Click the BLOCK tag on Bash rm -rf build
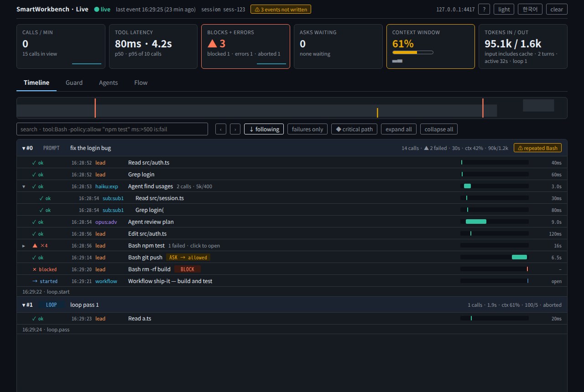The width and height of the screenshot is (584, 392). click(188, 269)
